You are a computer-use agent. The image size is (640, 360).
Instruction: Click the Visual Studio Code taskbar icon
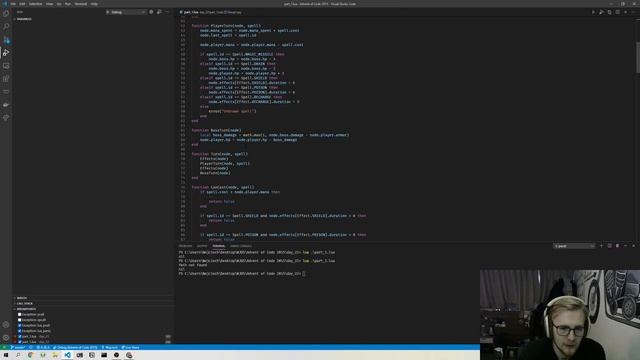tap(67, 355)
